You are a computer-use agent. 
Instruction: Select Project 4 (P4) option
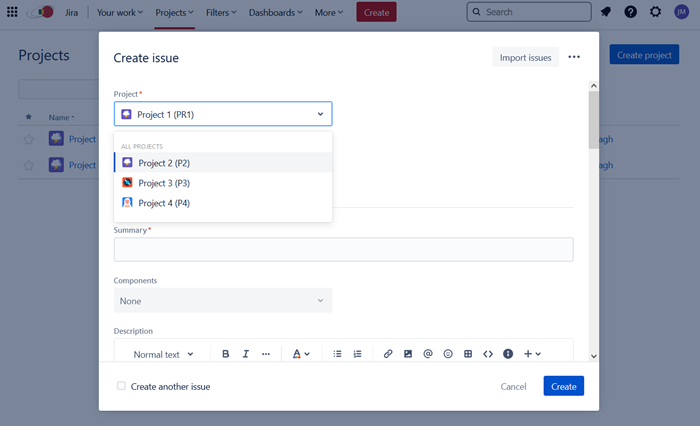[223, 203]
